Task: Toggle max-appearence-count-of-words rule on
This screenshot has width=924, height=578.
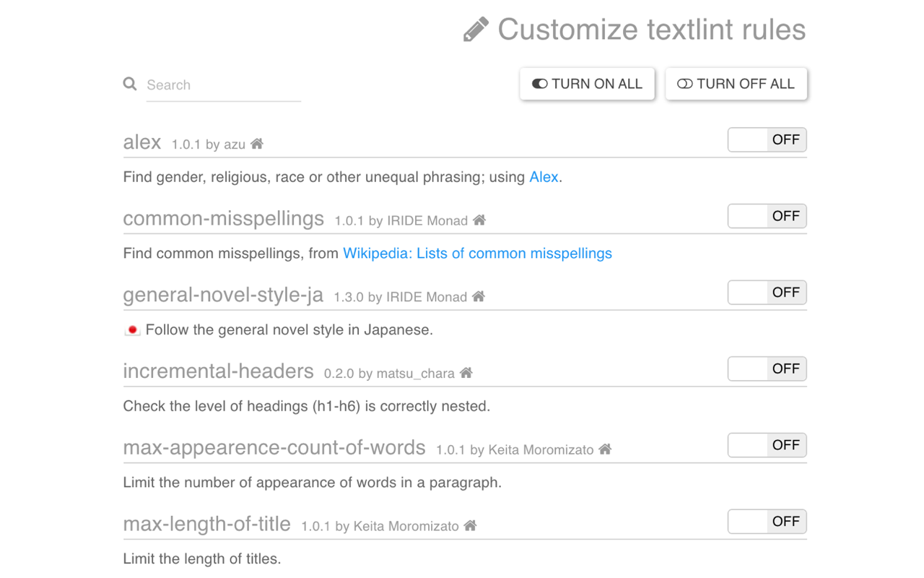Action: coord(767,445)
